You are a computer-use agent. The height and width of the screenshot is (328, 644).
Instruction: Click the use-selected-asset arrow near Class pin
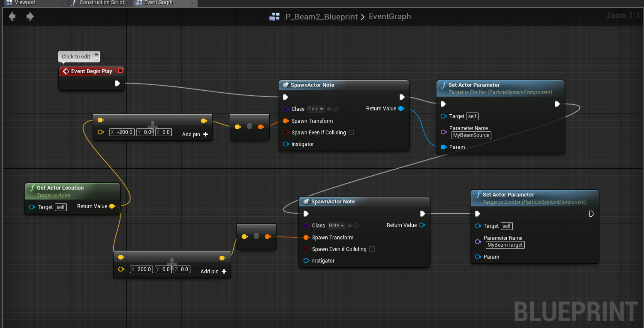click(x=329, y=109)
